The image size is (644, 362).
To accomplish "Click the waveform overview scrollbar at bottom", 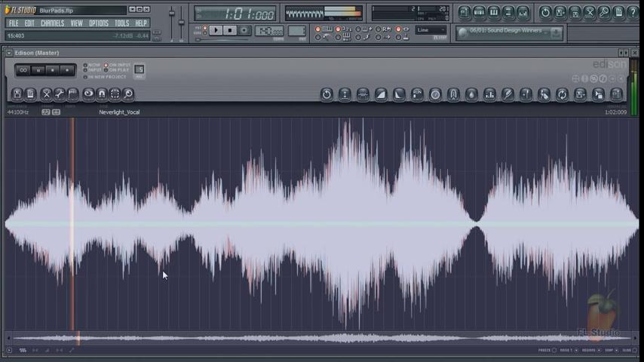I will 322,339.
